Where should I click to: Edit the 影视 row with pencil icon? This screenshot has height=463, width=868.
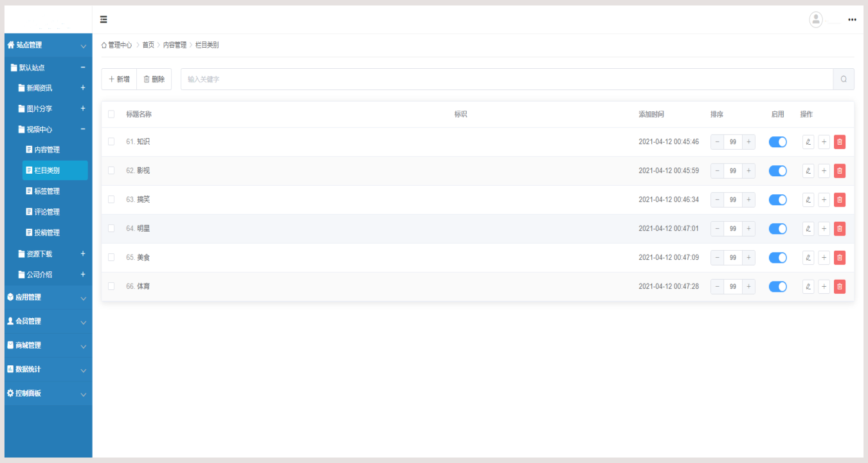[808, 171]
